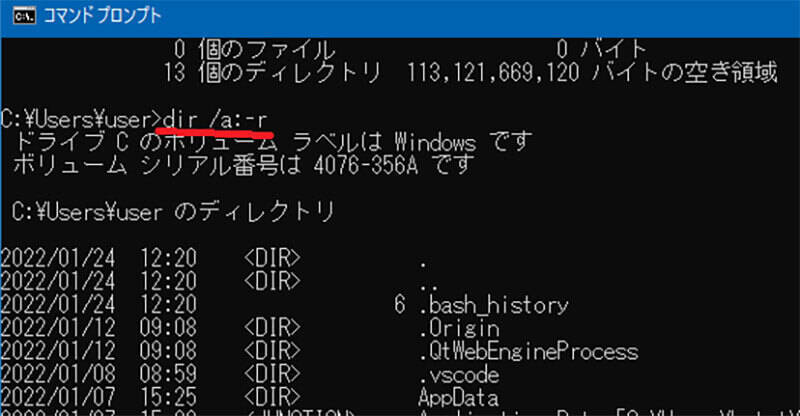This screenshot has width=800, height=416.
Task: Click the file size 6 beside .bash_history
Action: [x=399, y=305]
